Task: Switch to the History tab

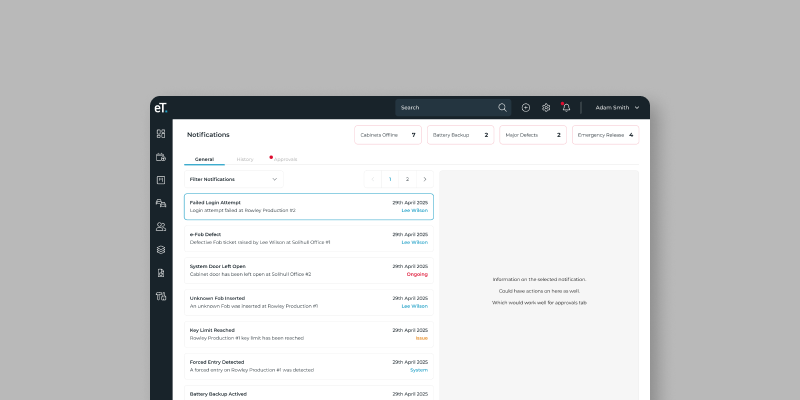Action: point(245,159)
